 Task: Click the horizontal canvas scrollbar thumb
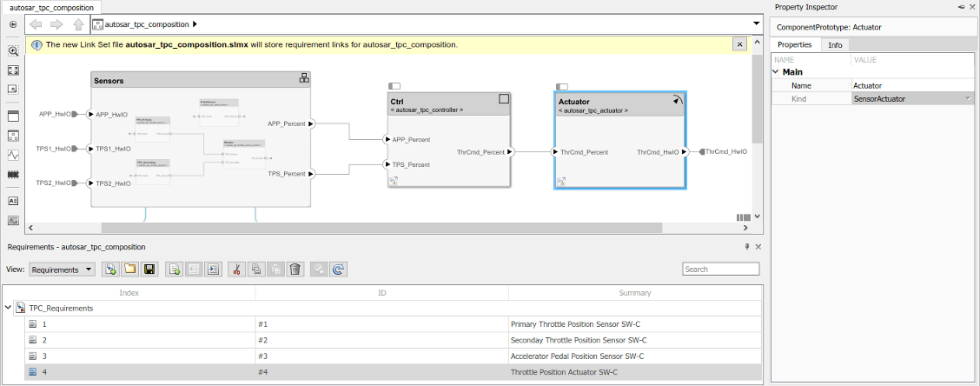pos(381,229)
